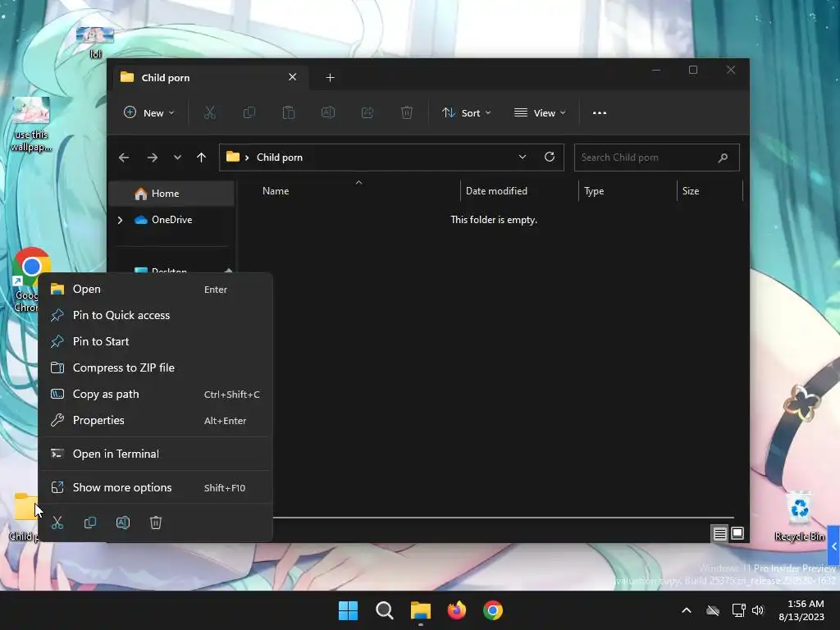The height and width of the screenshot is (630, 840).
Task: Select Home in the navigation pane
Action: point(171,194)
